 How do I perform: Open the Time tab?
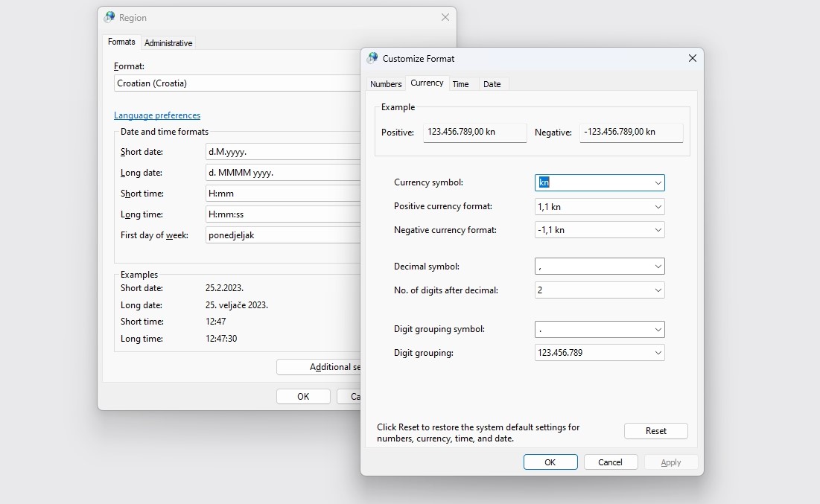pyautogui.click(x=460, y=84)
